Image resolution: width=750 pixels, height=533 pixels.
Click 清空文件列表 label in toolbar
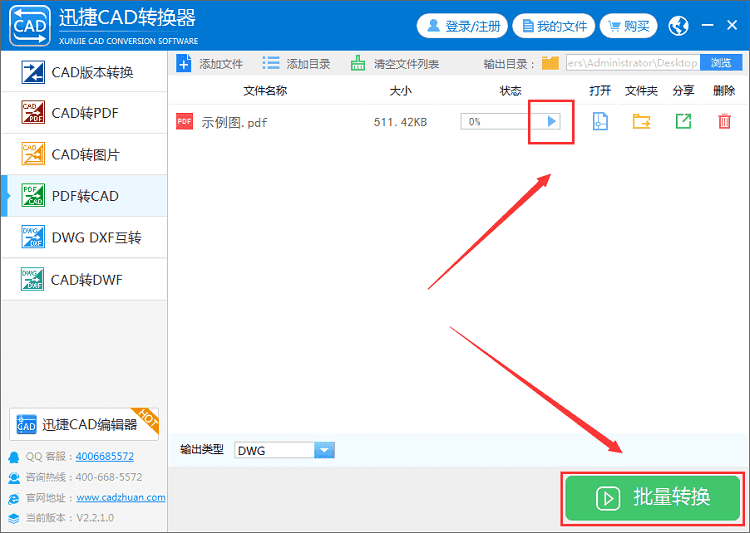(x=407, y=64)
